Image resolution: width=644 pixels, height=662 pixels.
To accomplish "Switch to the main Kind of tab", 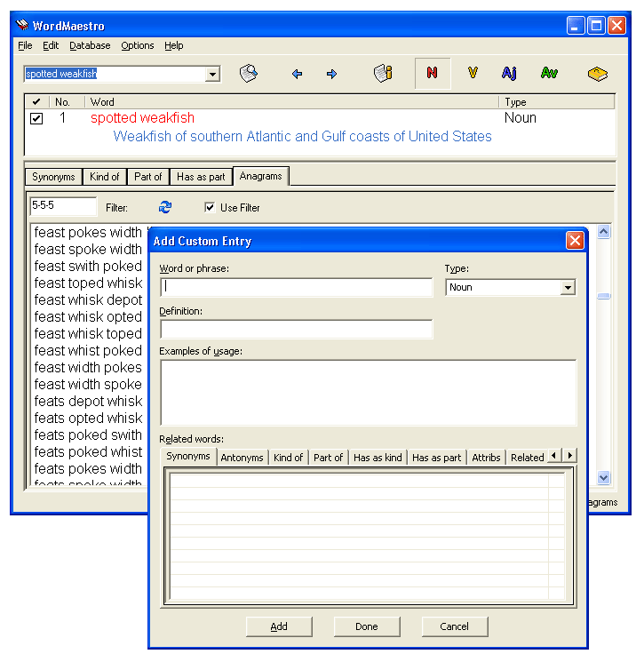I will 104,177.
